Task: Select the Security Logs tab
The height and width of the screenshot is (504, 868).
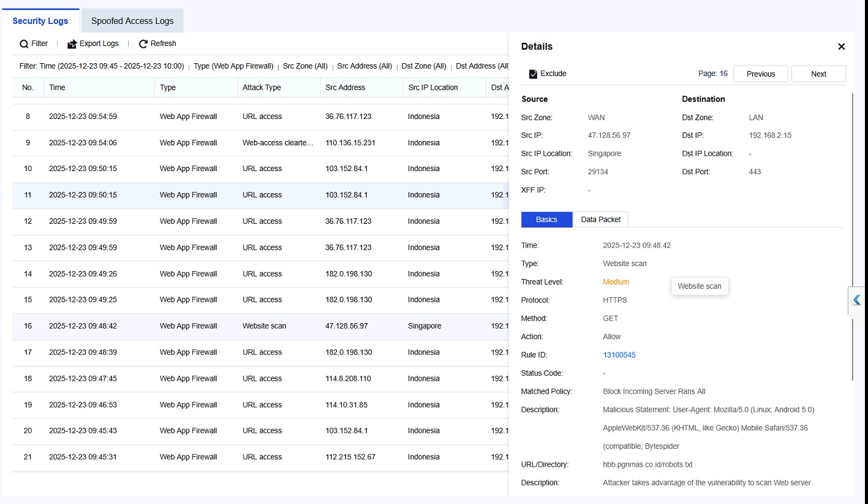Action: click(x=40, y=21)
